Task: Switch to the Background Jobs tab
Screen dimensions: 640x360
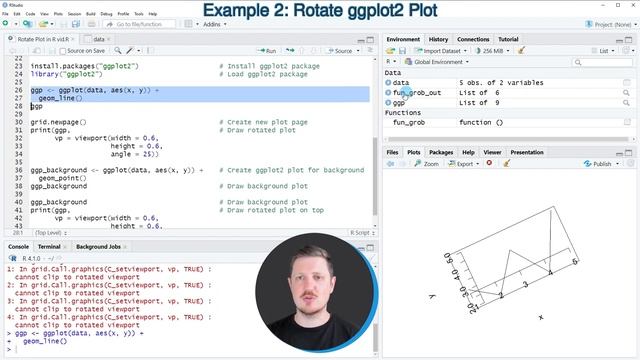Action: [98, 247]
